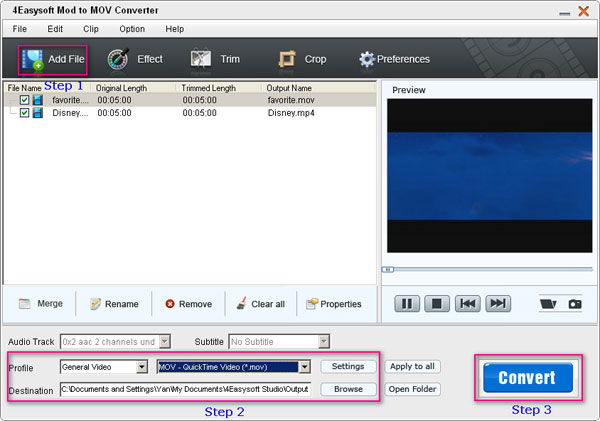Click the File Name column header
This screenshot has height=421, width=600.
coord(24,88)
